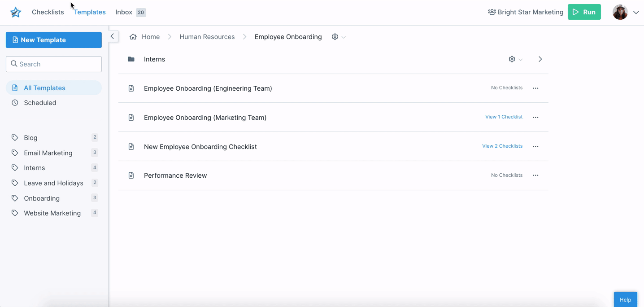The width and height of the screenshot is (644, 307).
Task: Click Interns tag count badge 4
Action: tap(95, 167)
